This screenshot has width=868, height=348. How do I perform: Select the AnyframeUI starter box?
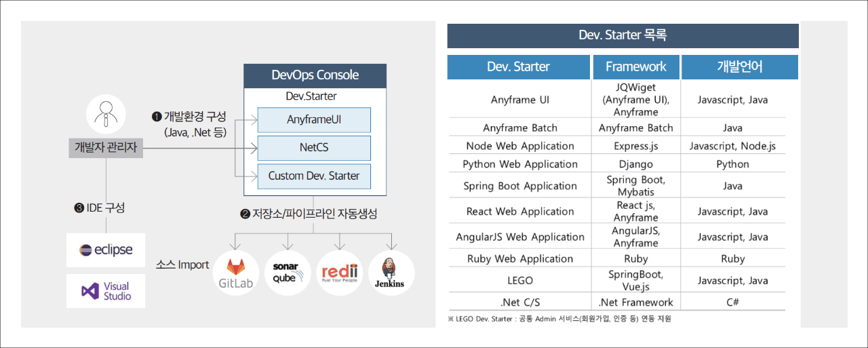click(x=314, y=120)
